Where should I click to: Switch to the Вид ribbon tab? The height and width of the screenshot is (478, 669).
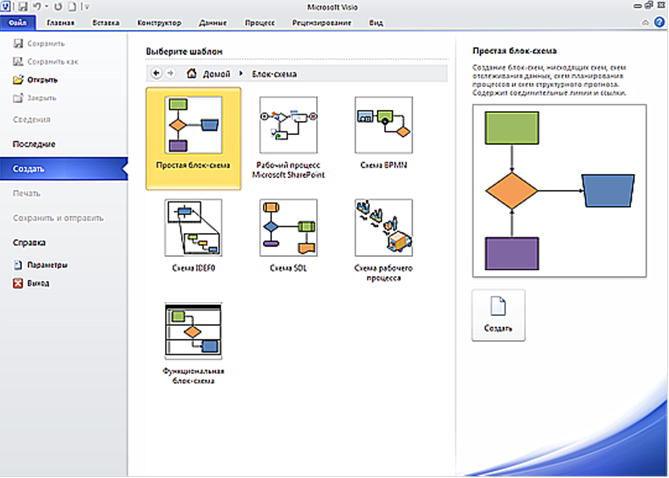point(375,23)
